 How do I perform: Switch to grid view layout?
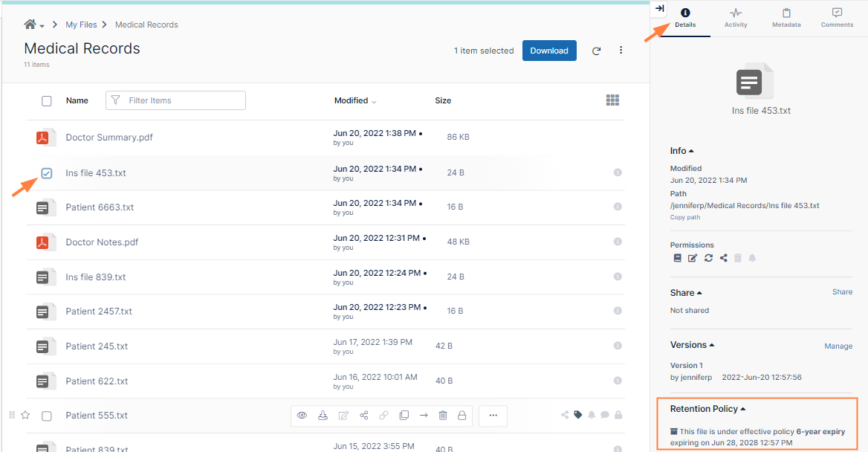pyautogui.click(x=612, y=100)
